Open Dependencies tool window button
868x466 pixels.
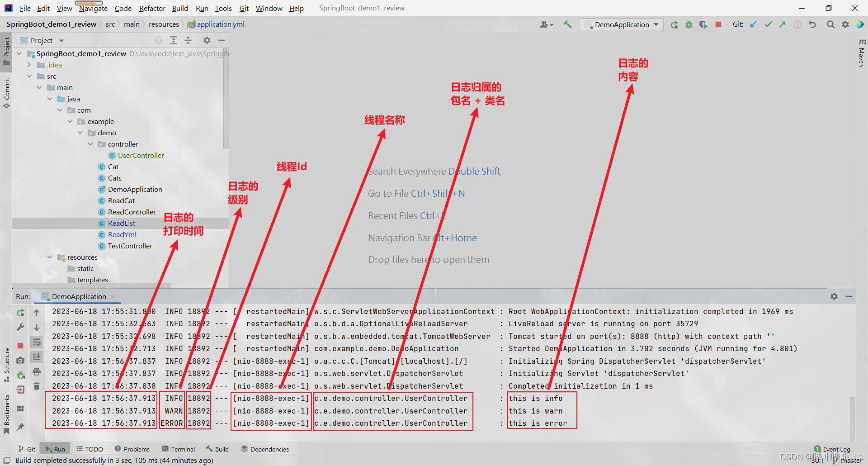[x=265, y=449]
